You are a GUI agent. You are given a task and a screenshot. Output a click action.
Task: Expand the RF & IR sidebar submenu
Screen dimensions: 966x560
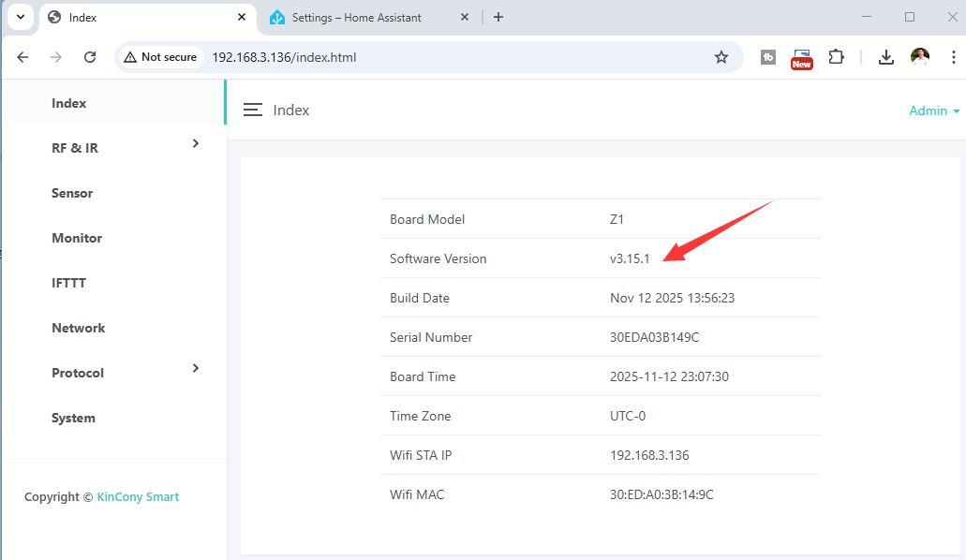195,143
